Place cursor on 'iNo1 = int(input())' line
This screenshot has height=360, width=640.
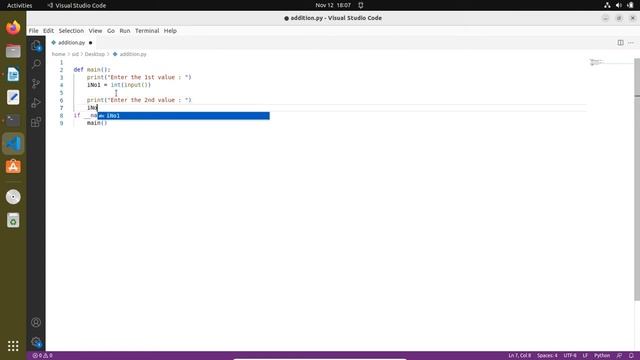pyautogui.click(x=119, y=85)
